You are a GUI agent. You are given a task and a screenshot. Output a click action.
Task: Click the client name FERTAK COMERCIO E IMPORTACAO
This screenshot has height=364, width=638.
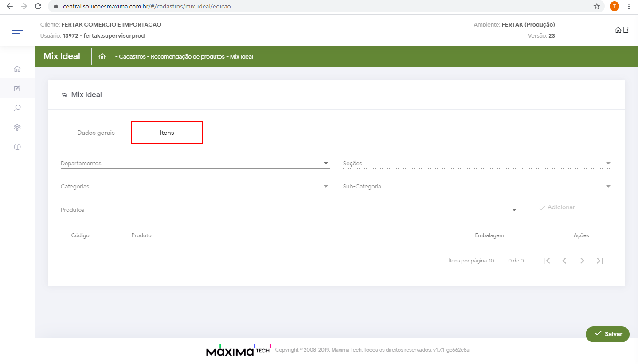pos(111,25)
